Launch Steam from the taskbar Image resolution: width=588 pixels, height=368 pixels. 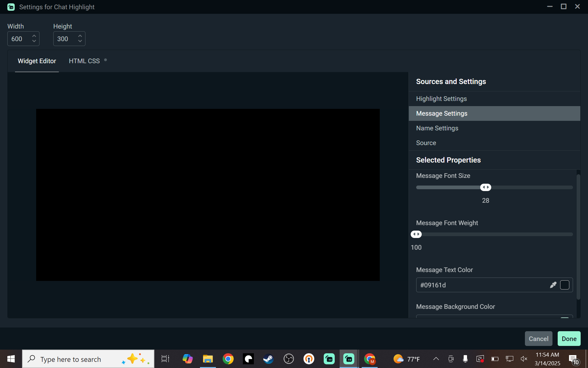(x=268, y=359)
